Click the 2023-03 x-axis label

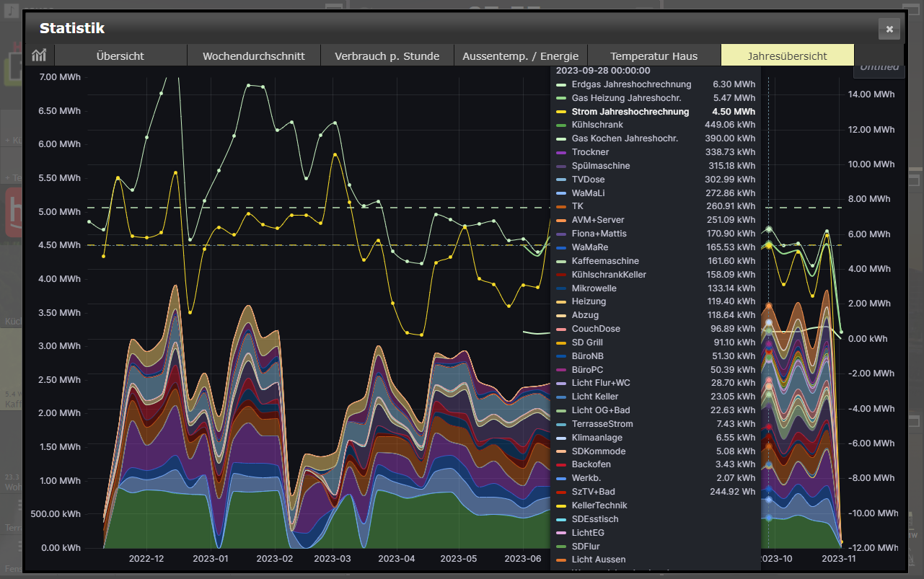pos(332,559)
